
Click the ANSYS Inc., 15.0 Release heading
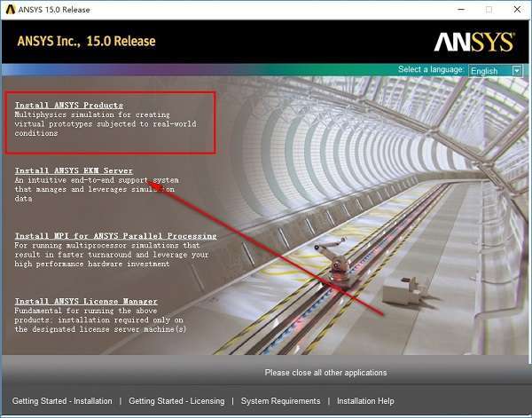[x=87, y=41]
